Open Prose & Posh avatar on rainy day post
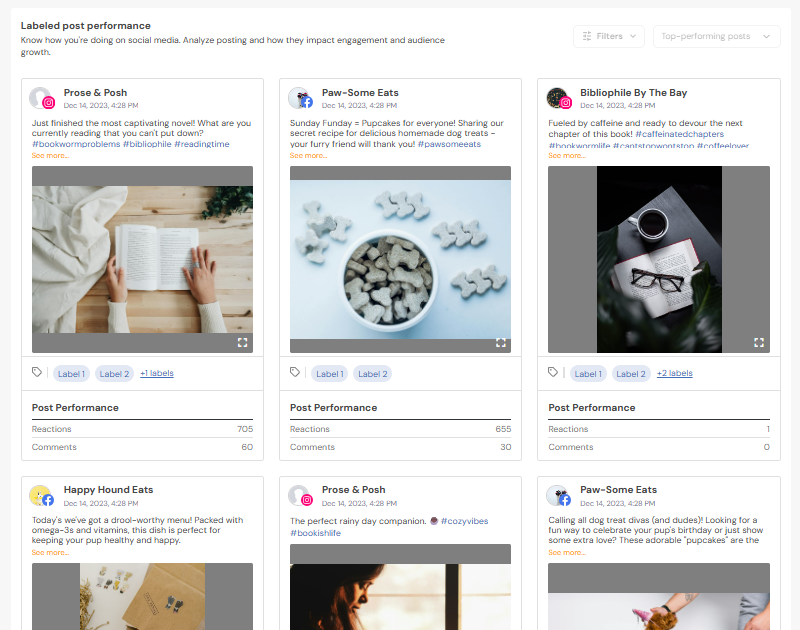800x630 pixels. 300,496
